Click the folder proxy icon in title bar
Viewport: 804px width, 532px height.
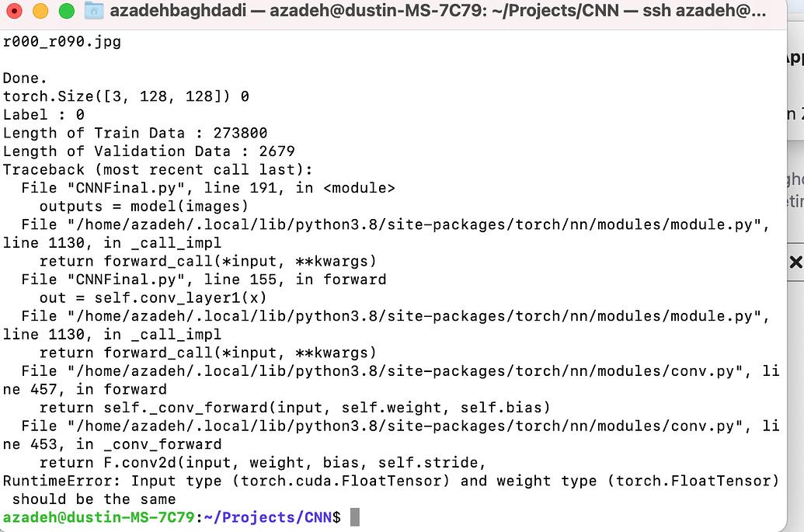tap(94, 10)
